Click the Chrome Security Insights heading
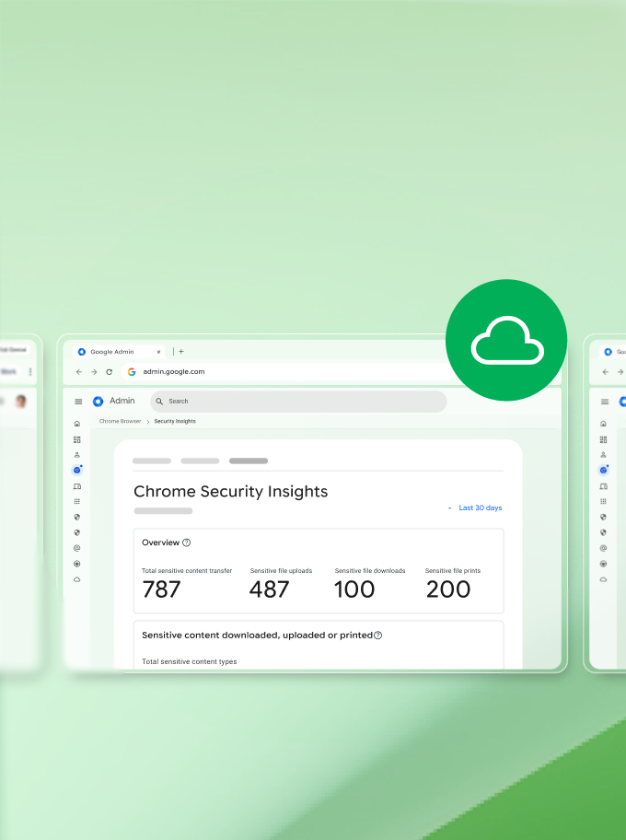 click(231, 491)
